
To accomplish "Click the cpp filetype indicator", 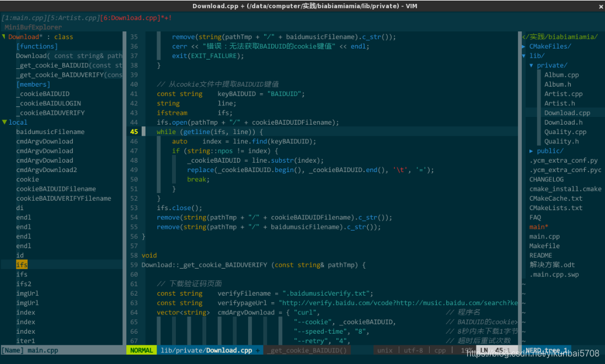I will (x=440, y=350).
